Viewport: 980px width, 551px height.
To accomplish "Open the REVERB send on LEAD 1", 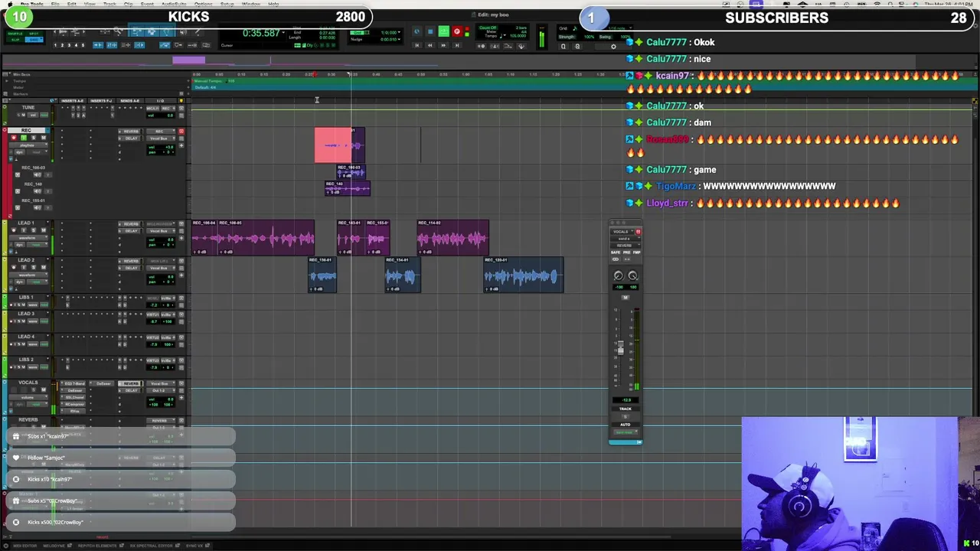I will [x=130, y=224].
